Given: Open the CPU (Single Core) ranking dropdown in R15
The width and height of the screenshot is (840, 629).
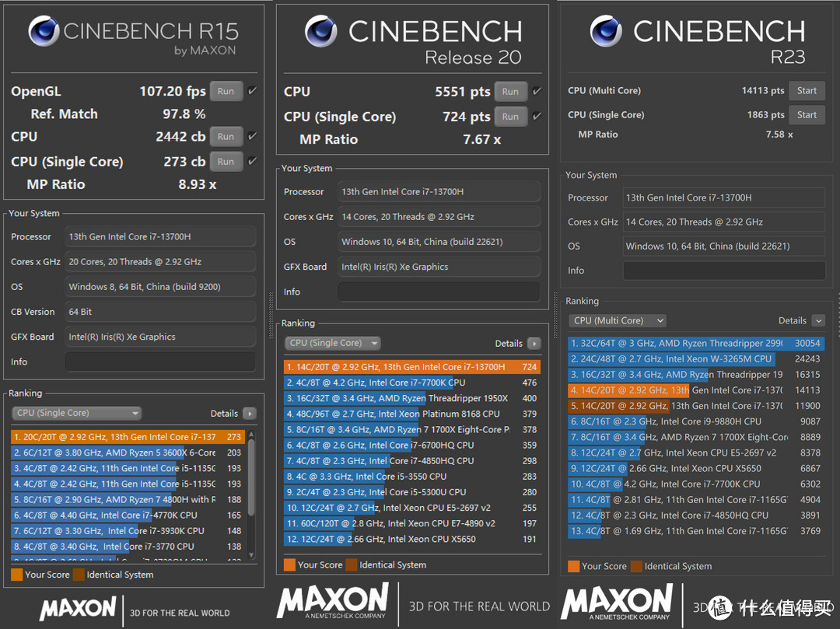Looking at the screenshot, I should tap(76, 414).
